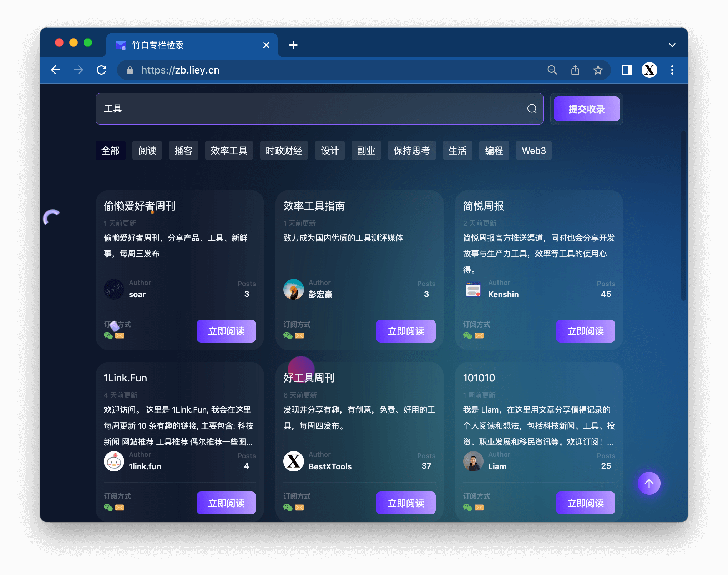Click the share icon in address bar

[575, 70]
